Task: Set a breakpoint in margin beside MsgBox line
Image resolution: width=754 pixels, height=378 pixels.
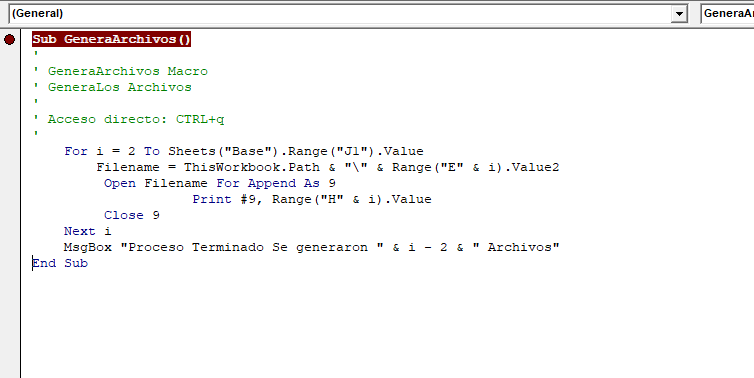Action: coord(10,247)
